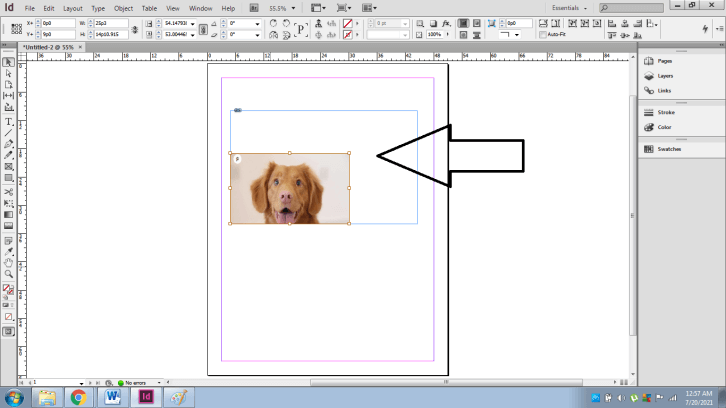Select the Eyedropper tool
The height and width of the screenshot is (408, 726).
[x=8, y=251]
